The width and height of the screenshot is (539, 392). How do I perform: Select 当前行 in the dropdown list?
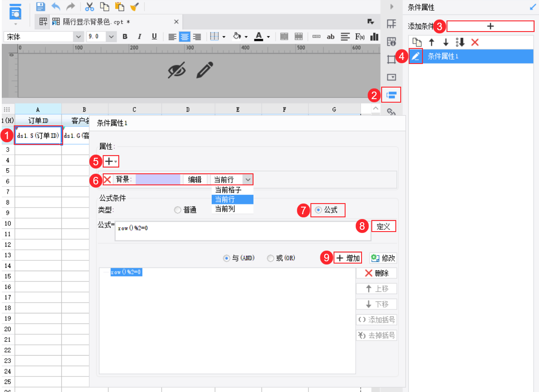(232, 199)
